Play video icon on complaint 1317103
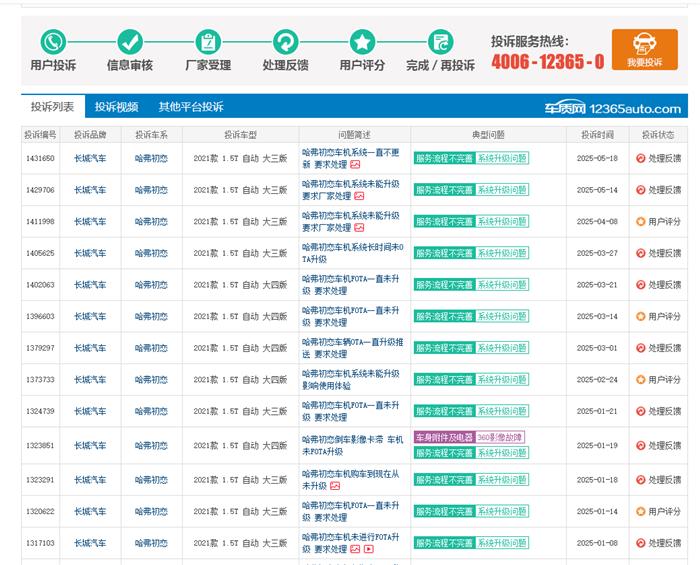The width and height of the screenshot is (700, 565). pyautogui.click(x=368, y=549)
